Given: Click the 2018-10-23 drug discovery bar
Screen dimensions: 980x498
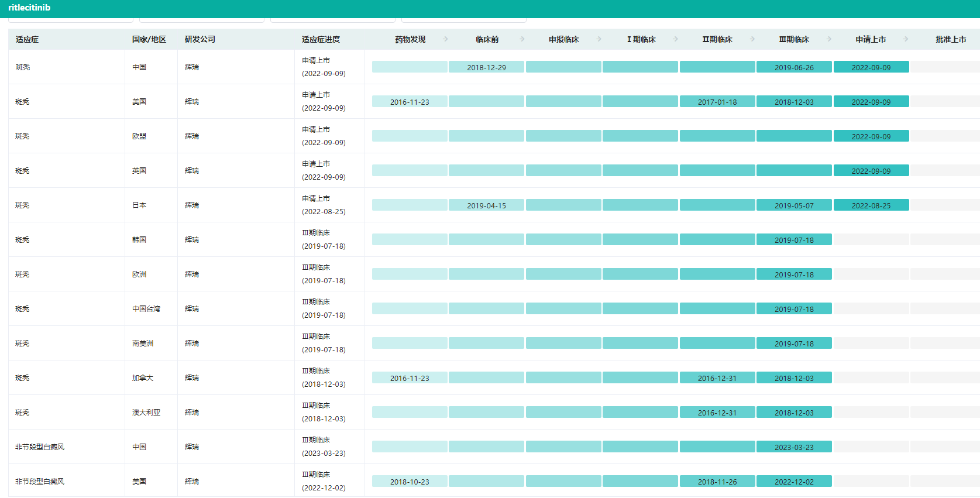Looking at the screenshot, I should click(x=410, y=482).
